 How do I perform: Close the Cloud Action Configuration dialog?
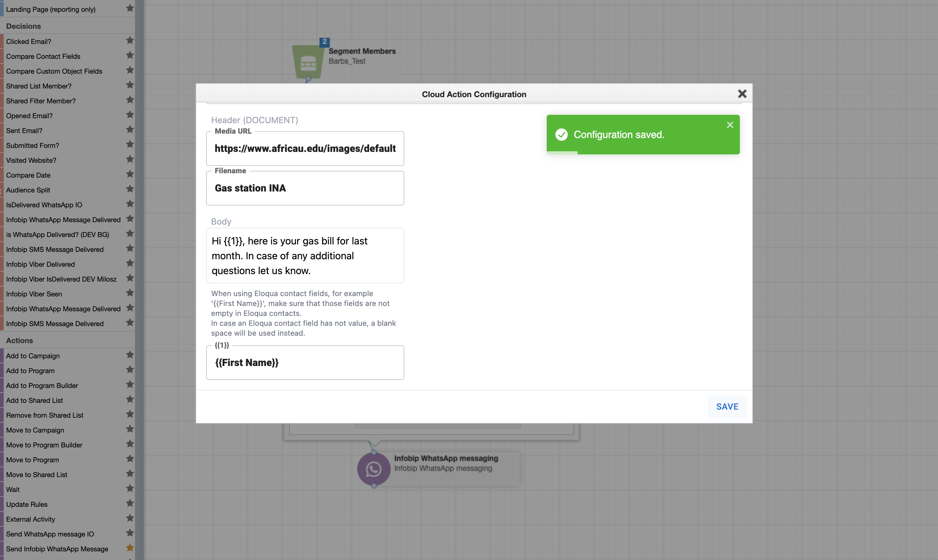(742, 93)
